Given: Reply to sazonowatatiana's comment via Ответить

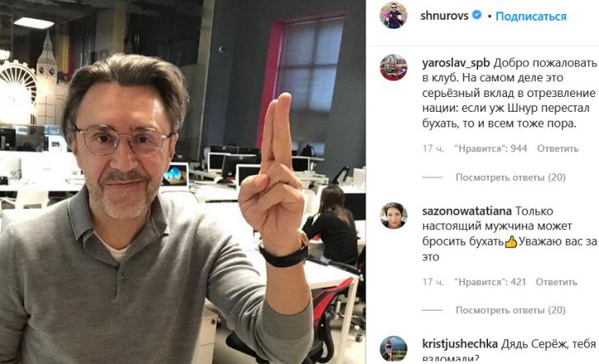Looking at the screenshot, I should tap(556, 282).
